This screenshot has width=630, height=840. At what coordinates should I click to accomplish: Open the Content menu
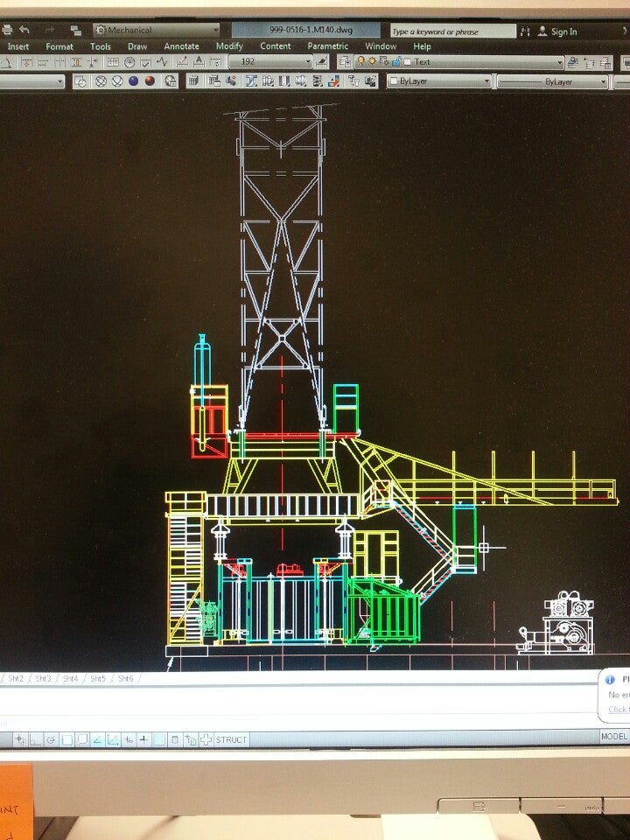pyautogui.click(x=276, y=46)
